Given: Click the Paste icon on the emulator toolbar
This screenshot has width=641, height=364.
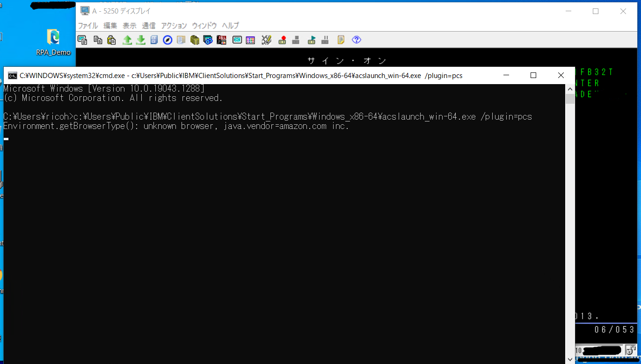Looking at the screenshot, I should coord(111,40).
